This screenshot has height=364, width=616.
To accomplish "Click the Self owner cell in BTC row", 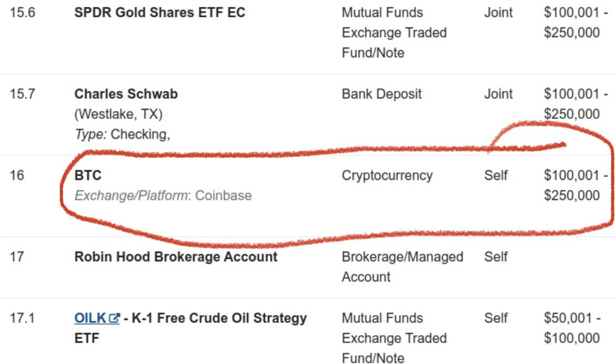I will coord(495,175).
